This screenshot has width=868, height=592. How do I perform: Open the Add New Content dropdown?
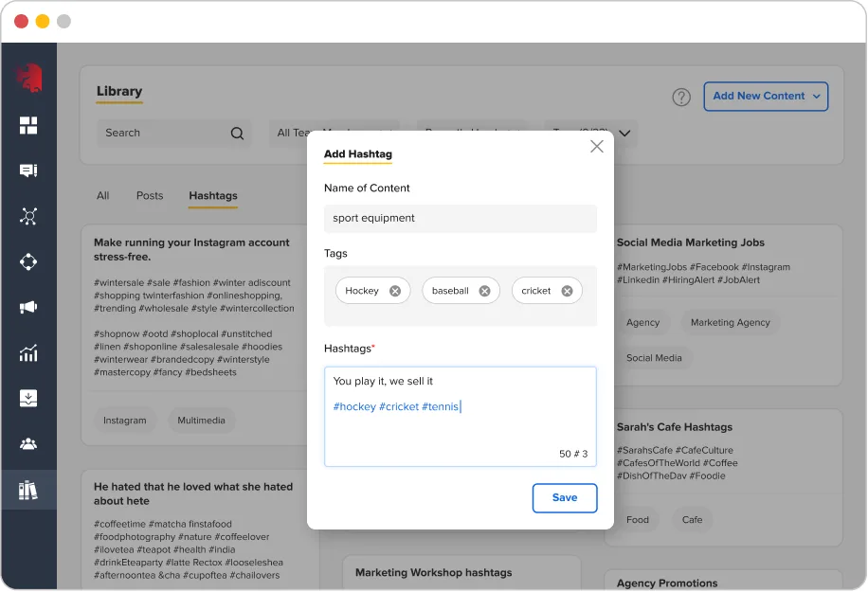[x=766, y=97]
